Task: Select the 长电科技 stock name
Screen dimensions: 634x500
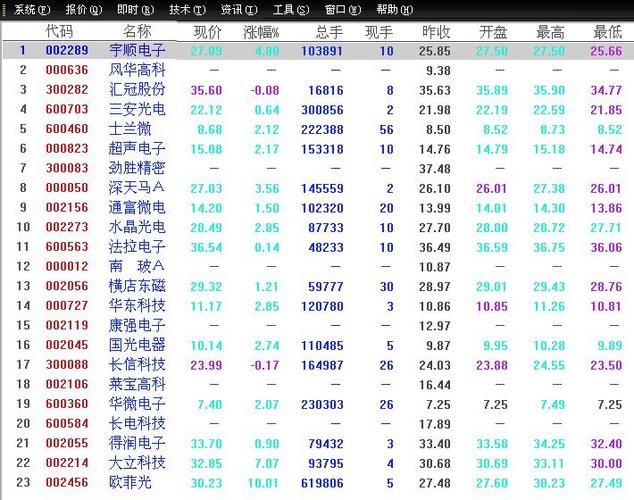Action: click(x=137, y=423)
